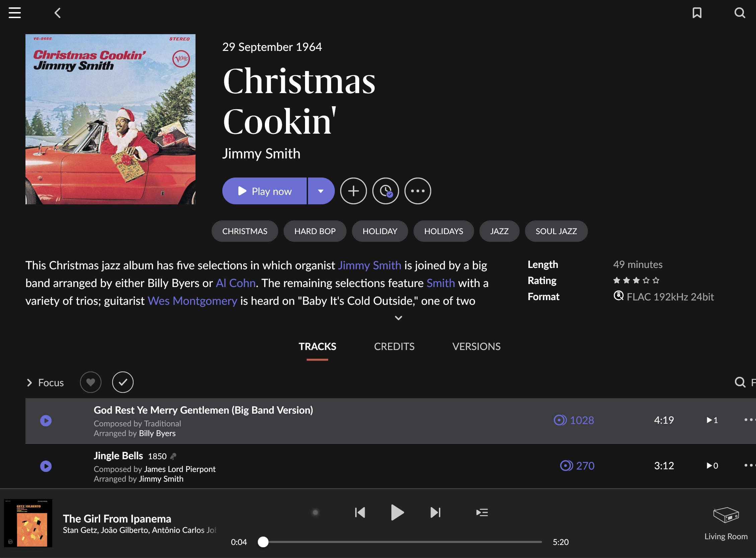
Task: Switch to the Credits tab
Action: point(394,347)
